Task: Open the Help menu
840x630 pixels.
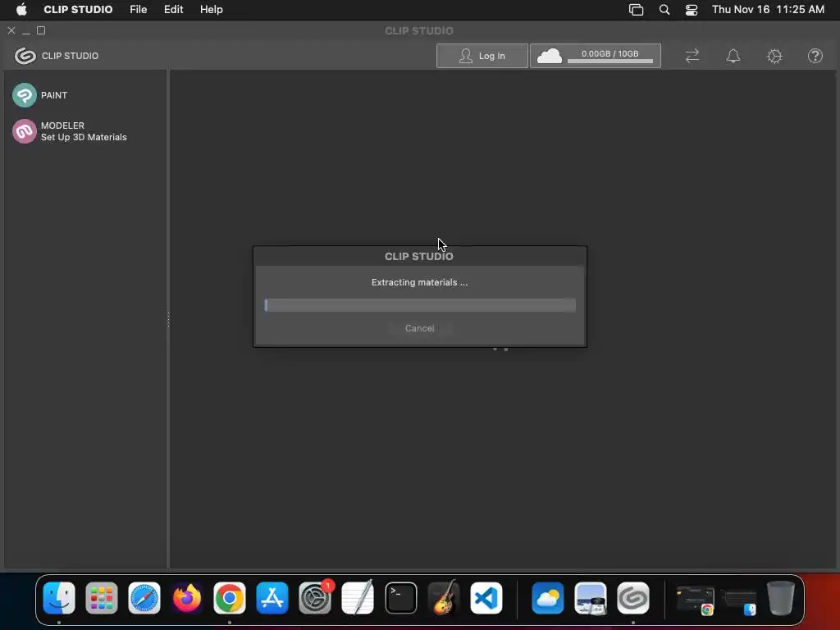Action: (x=211, y=10)
